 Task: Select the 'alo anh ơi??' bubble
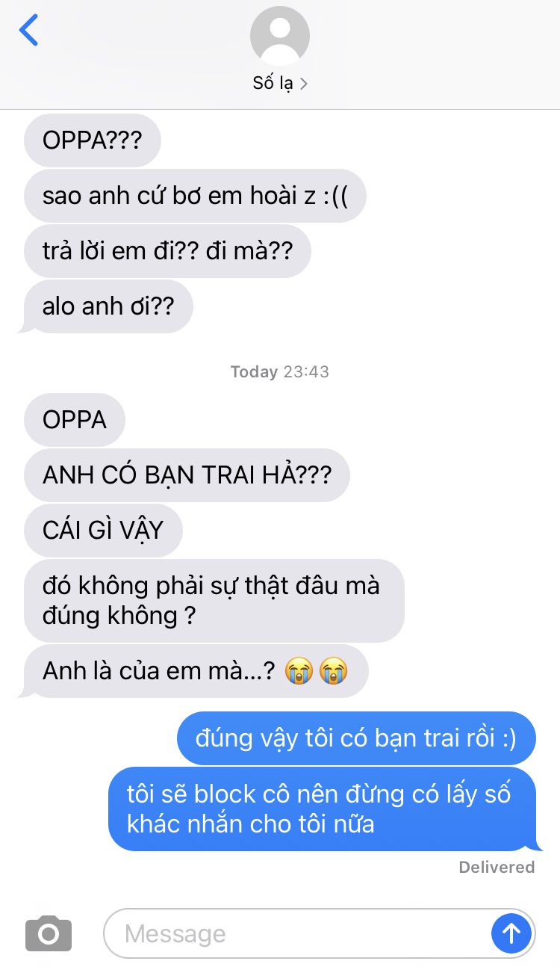107,306
